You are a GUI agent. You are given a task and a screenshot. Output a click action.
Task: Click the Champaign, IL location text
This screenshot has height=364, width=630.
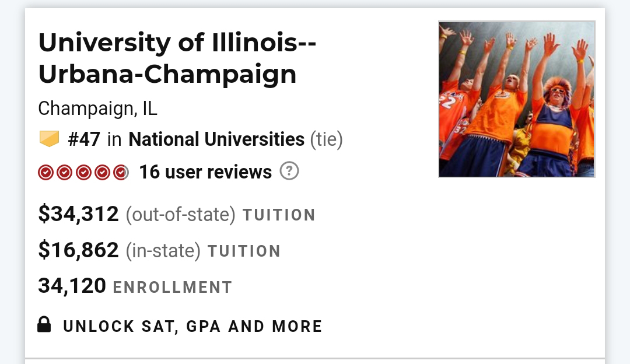coord(97,108)
